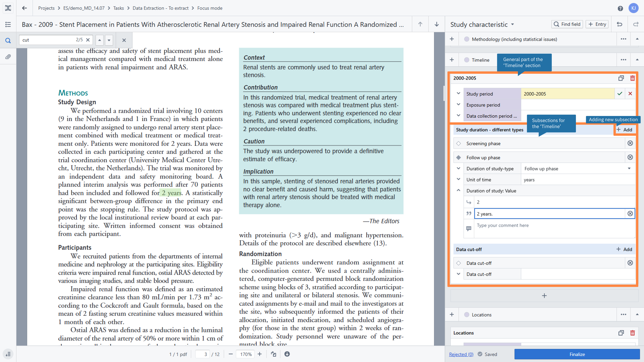Rotate the PDF page icon in bottom toolbar
Viewport: 644px width, 362px height.
coord(274,354)
